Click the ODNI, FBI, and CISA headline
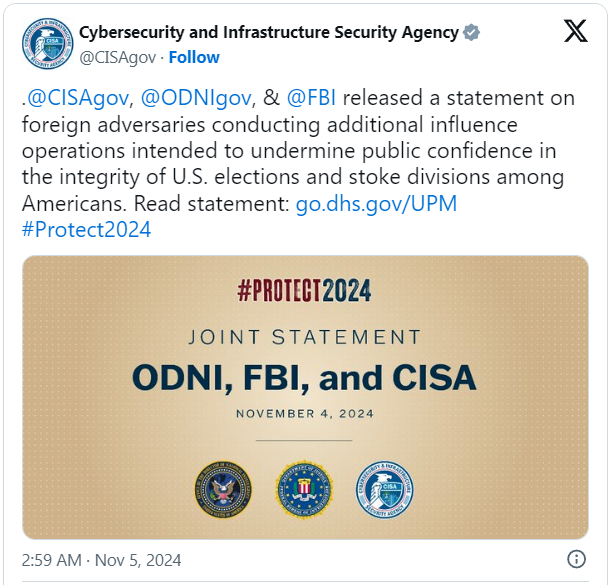 point(304,377)
